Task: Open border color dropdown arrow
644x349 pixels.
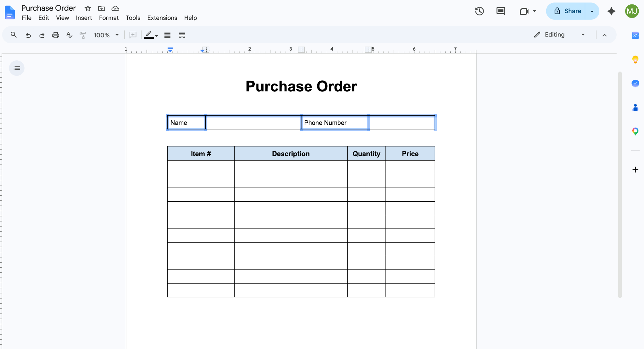Action: [157, 35]
